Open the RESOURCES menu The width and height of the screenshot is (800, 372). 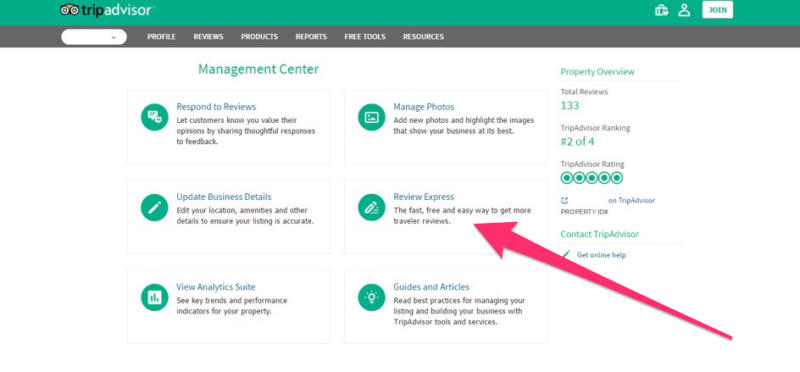[x=423, y=37]
